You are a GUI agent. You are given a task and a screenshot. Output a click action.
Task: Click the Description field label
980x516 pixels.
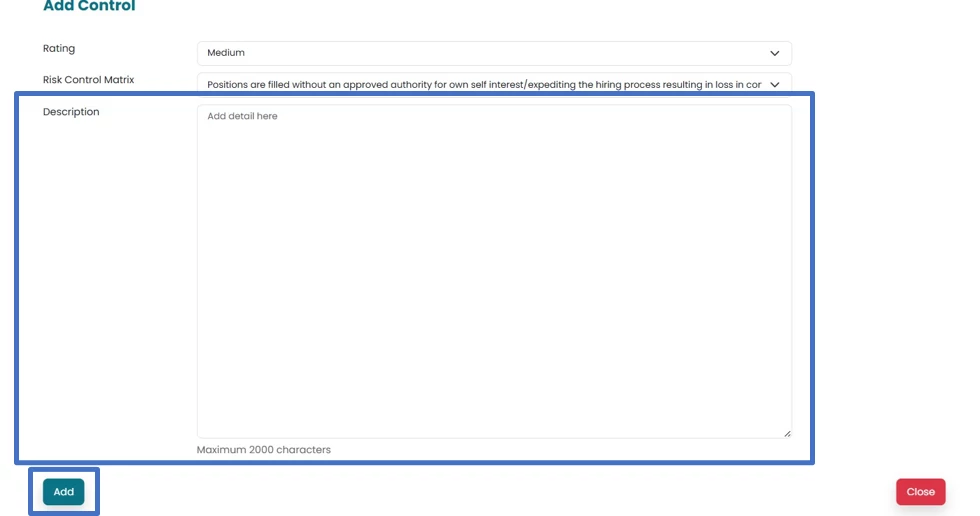click(x=71, y=112)
